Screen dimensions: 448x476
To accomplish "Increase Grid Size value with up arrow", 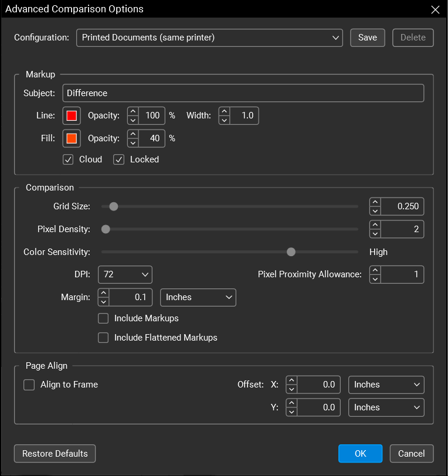I will (x=375, y=202).
